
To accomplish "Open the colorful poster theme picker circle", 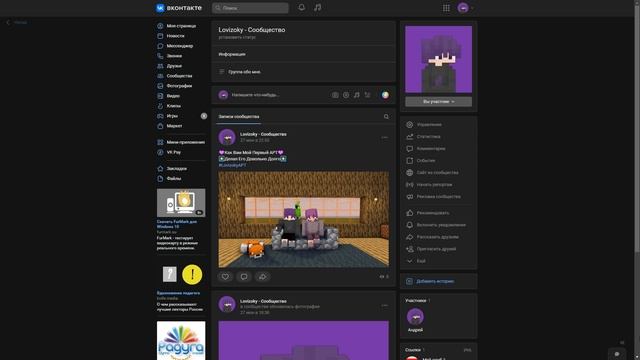I will (385, 95).
